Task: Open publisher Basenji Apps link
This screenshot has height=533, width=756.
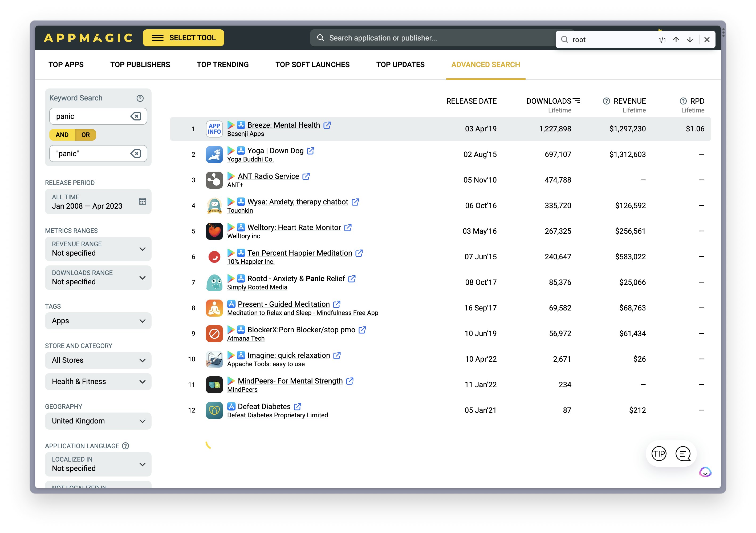Action: pyautogui.click(x=246, y=134)
